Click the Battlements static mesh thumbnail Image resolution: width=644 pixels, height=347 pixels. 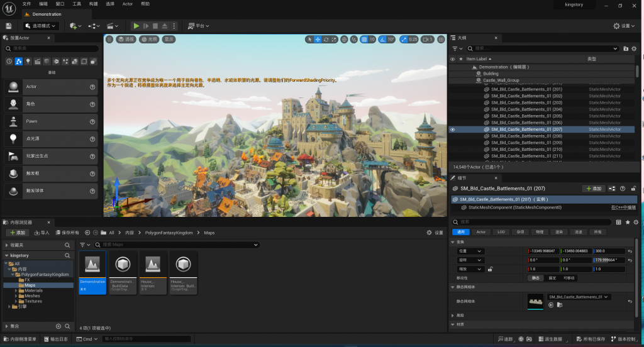click(535, 301)
